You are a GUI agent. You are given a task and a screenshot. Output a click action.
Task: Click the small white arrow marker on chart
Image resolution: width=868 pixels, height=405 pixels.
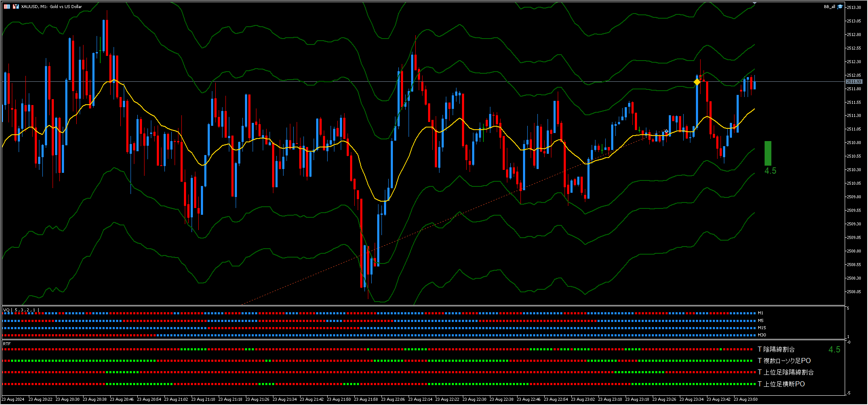click(666, 131)
